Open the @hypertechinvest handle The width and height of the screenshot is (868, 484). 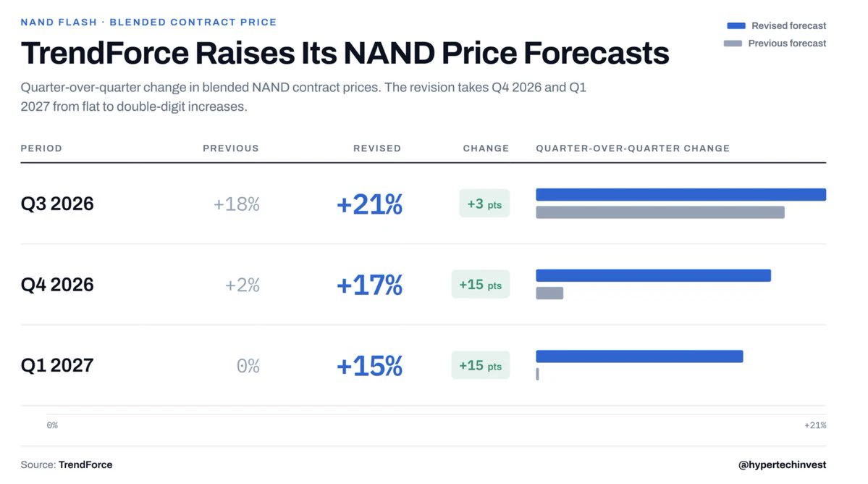782,464
